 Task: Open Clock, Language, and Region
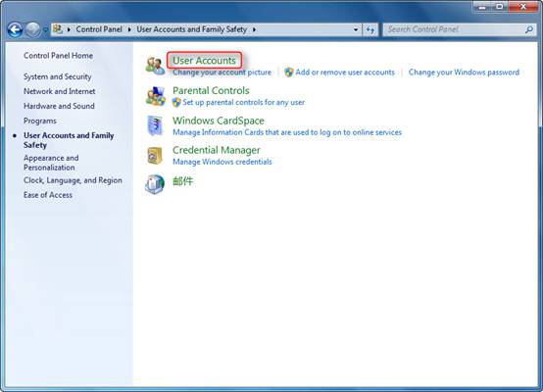click(73, 180)
